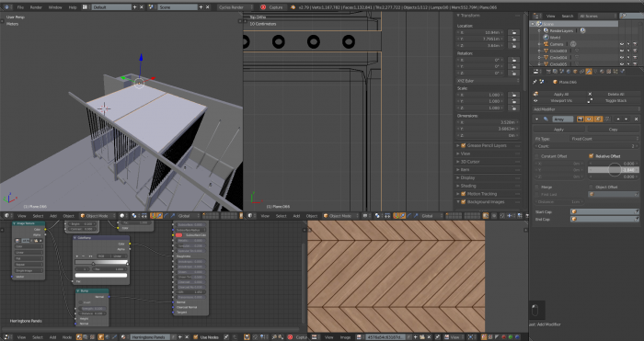The image size is (644, 341).
Task: Click the Subsurface Color red swatch
Action: click(178, 235)
